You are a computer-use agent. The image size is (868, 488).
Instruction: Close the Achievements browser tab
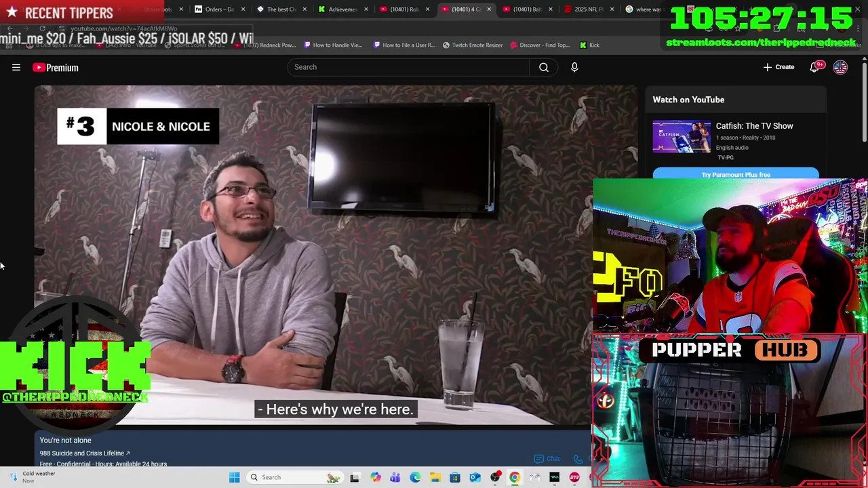[366, 9]
